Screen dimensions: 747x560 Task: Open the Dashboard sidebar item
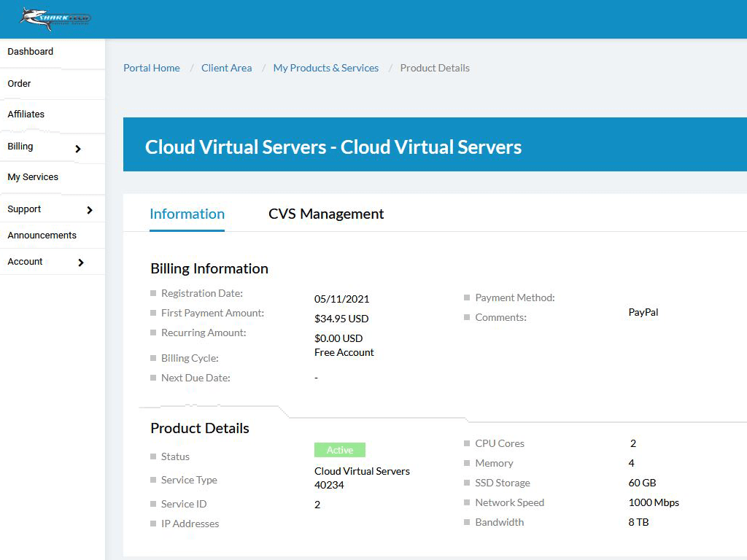[31, 52]
